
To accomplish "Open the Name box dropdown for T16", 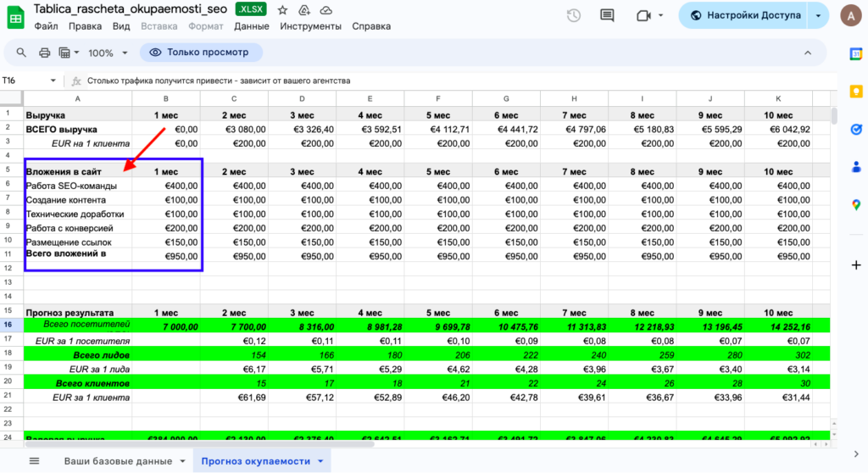I will [53, 81].
